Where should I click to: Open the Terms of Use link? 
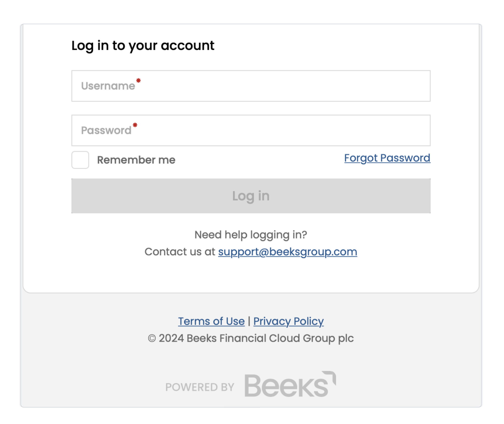[x=211, y=321]
